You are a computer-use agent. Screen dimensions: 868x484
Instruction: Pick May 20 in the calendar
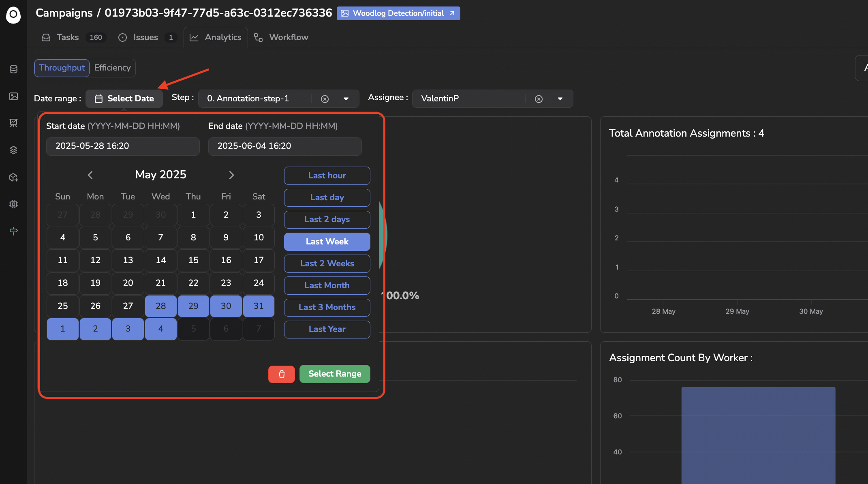tap(128, 283)
